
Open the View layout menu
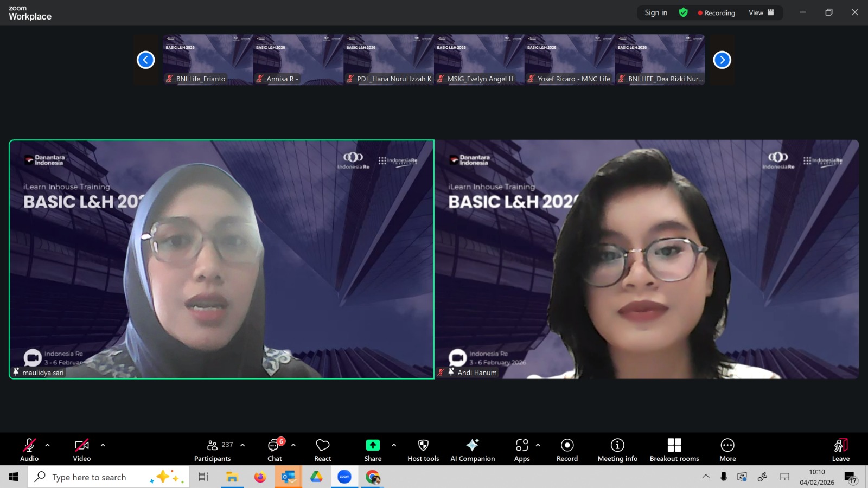[x=761, y=12]
